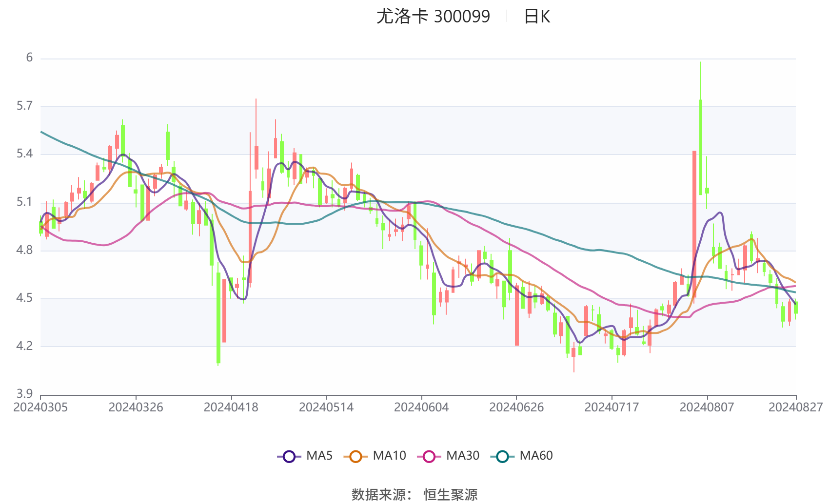
Task: Select x-axis date label 20240807
Action: pos(707,407)
